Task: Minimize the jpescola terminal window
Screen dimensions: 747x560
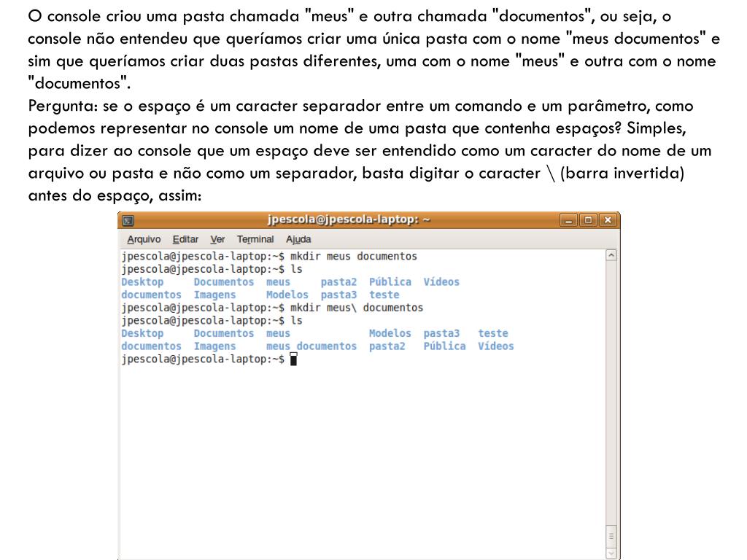Action: click(568, 220)
